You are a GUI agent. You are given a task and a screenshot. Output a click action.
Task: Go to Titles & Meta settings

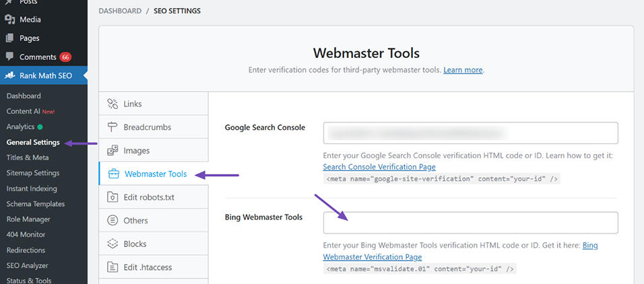(28, 157)
